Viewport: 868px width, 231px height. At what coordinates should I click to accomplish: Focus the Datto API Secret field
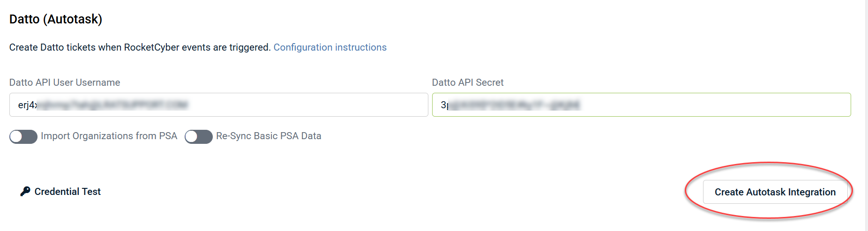click(641, 104)
